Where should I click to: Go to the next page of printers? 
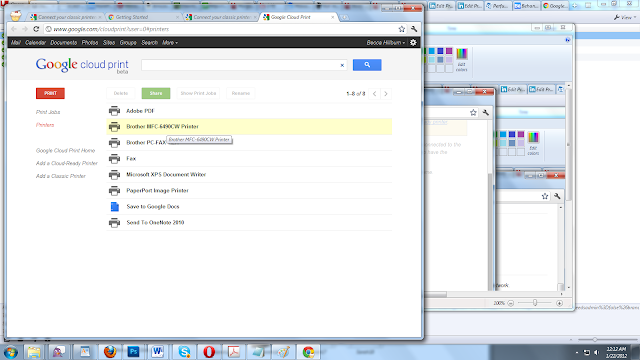[x=386, y=94]
